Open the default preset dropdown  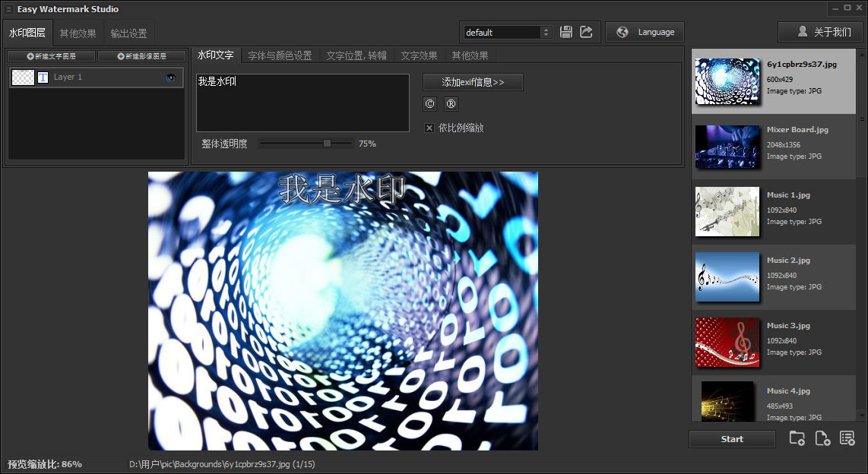coord(547,33)
